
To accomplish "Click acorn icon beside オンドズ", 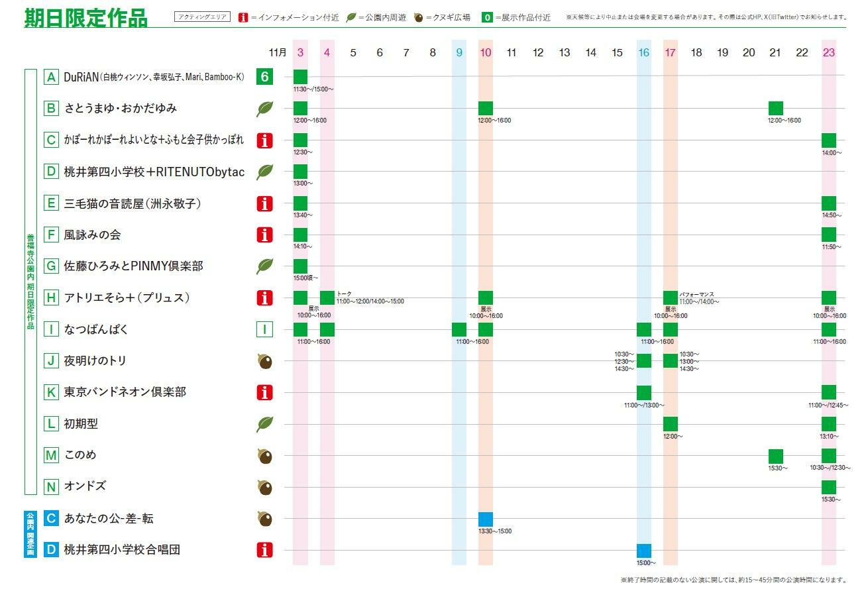I will (264, 488).
